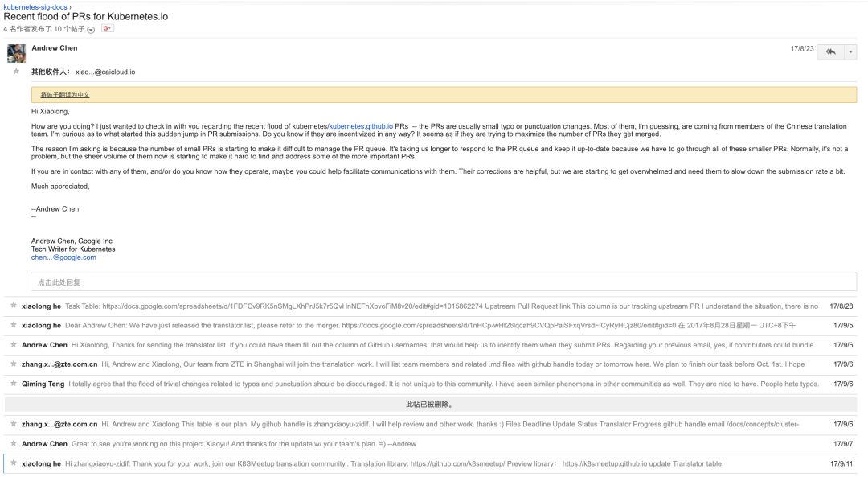Expand xiaolong he's 'Dear Andrew Chen' post
Viewport: 868px width, 477px height.
coord(431,325)
